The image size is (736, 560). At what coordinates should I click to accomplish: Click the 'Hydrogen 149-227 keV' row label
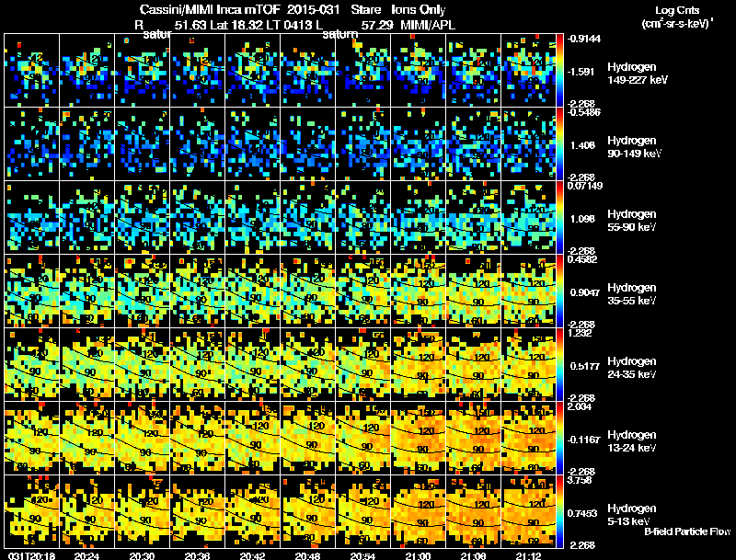(638, 74)
